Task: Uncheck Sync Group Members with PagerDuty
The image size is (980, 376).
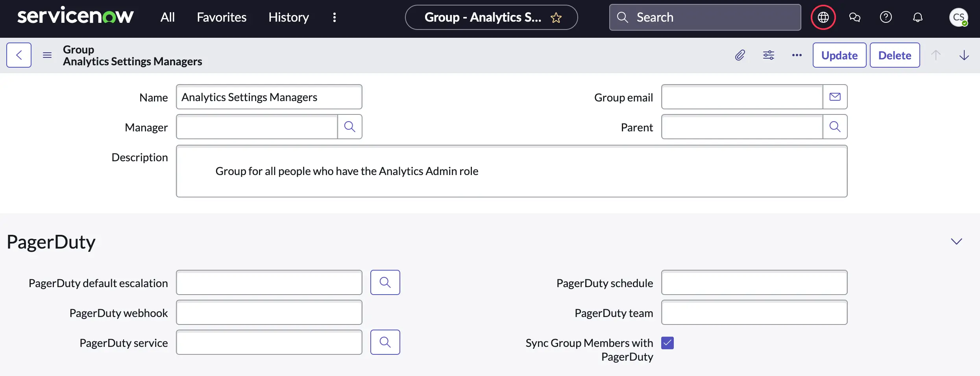Action: click(x=668, y=343)
